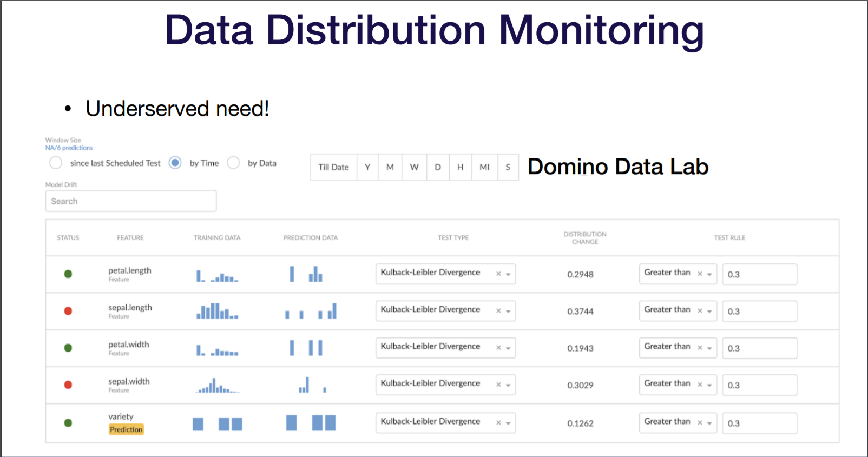Open the test type dropdown for sepal.width
The width and height of the screenshot is (868, 457).
click(x=508, y=385)
